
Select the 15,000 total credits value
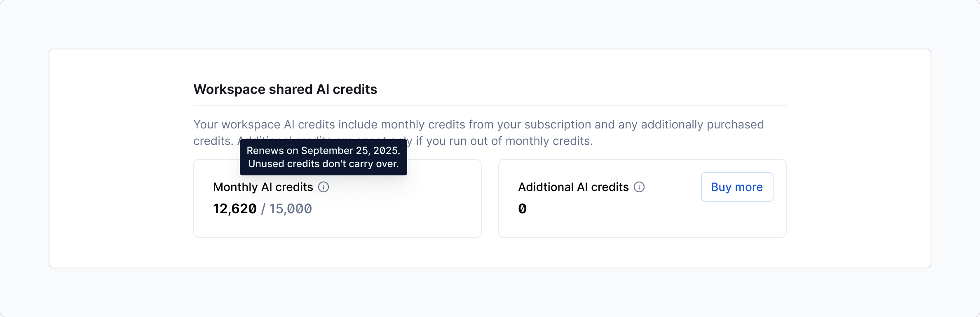tap(291, 209)
